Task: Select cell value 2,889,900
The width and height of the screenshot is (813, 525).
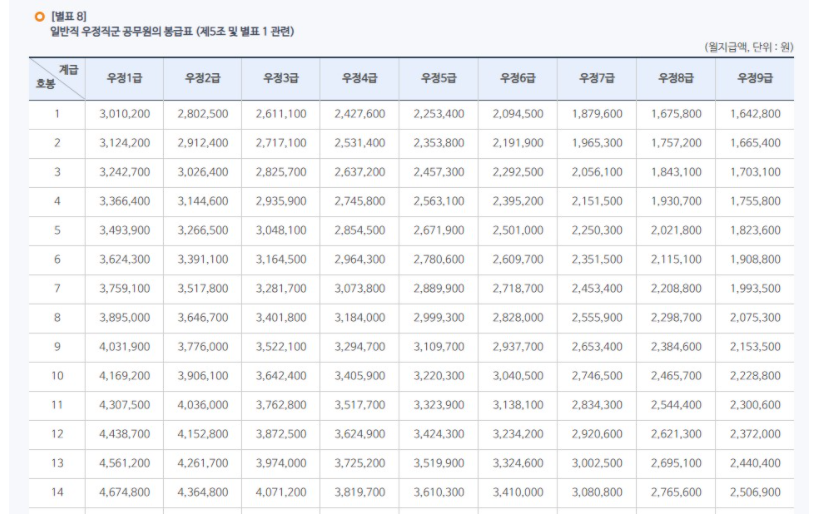Action: (x=439, y=289)
